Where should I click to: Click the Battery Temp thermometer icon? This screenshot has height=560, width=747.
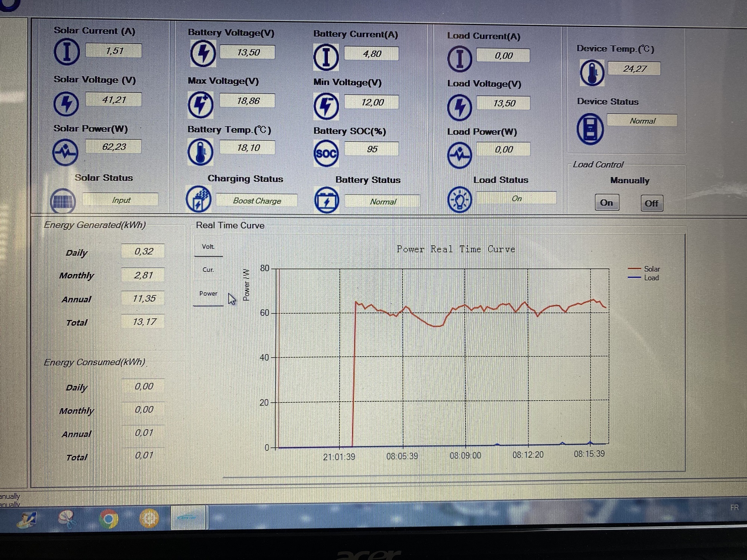click(x=200, y=152)
